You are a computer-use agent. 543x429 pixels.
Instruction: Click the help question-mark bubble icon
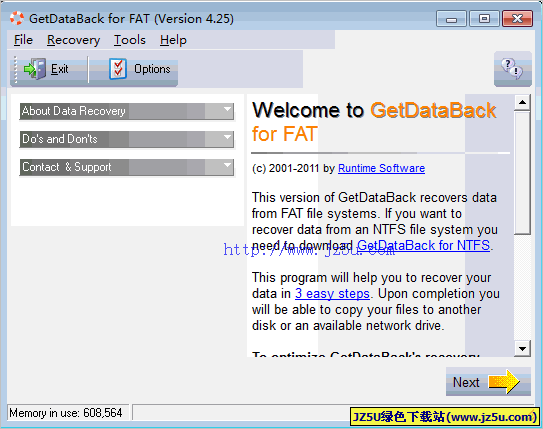click(x=513, y=68)
